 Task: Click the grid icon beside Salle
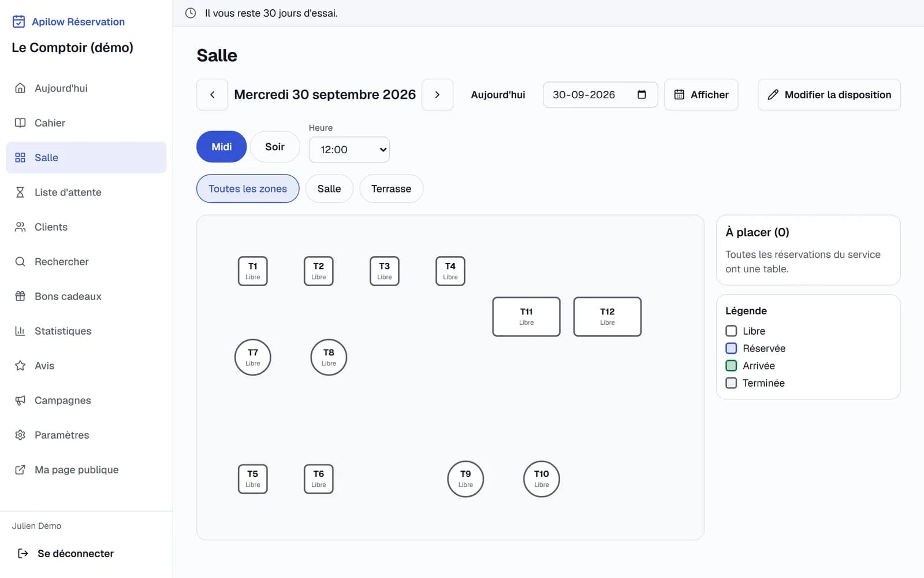(x=20, y=157)
